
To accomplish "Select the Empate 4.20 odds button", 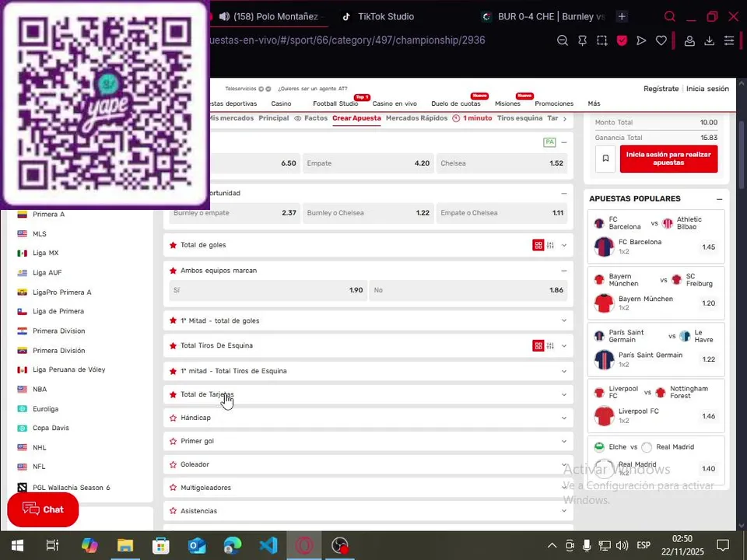I will [368, 163].
